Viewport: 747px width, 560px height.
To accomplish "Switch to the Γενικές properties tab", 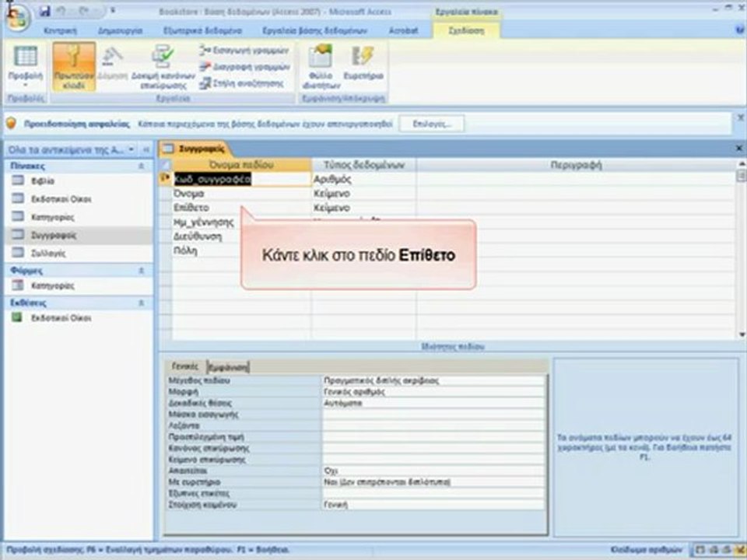I will (185, 366).
